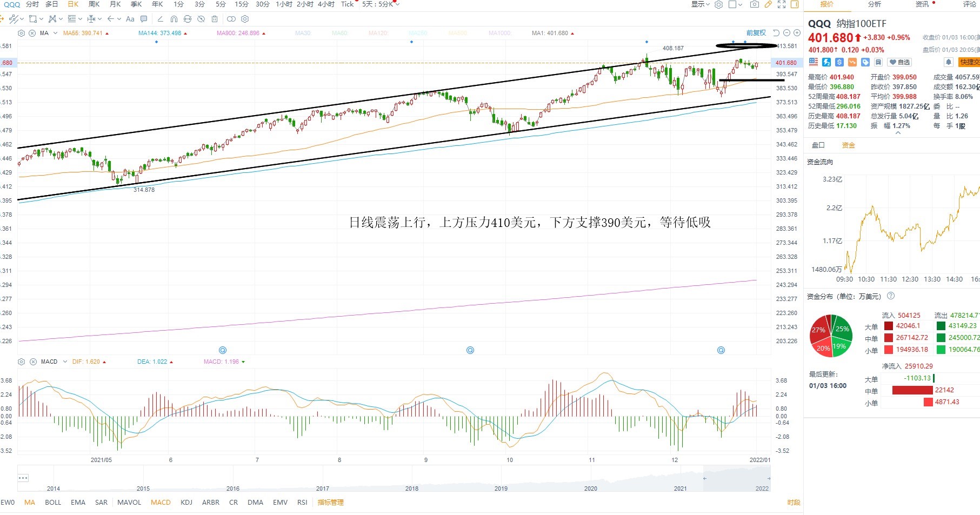
Task: Activate the pencil draw icon at top
Action: click(x=768, y=4)
